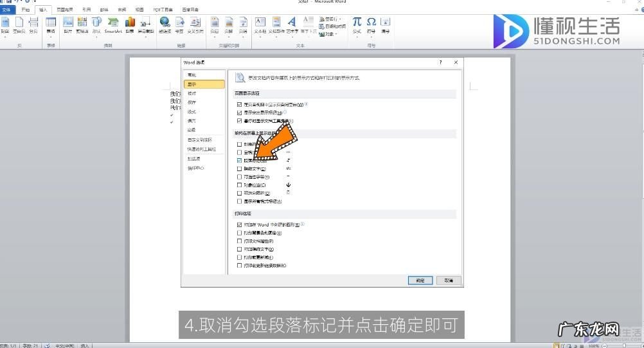Uncheck 段落标记 (paragraph marks) checkbox
This screenshot has height=348, width=644.
[240, 161]
